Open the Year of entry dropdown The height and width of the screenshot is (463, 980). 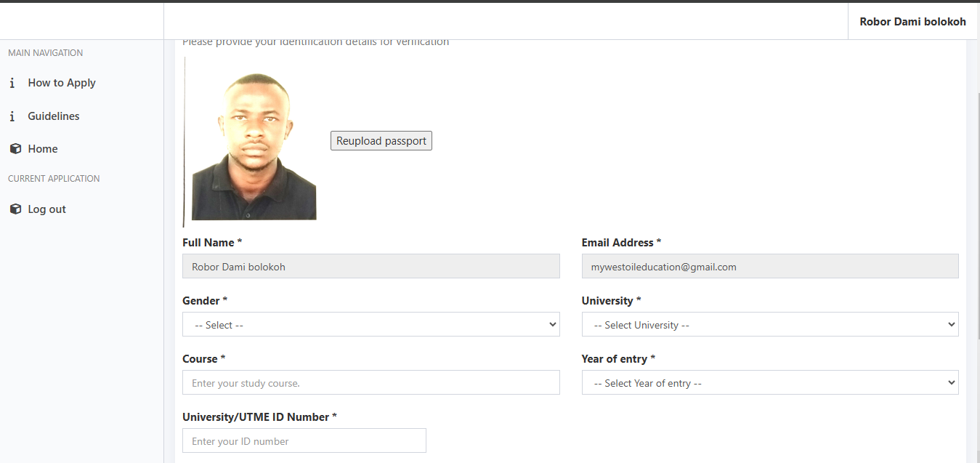pos(769,383)
